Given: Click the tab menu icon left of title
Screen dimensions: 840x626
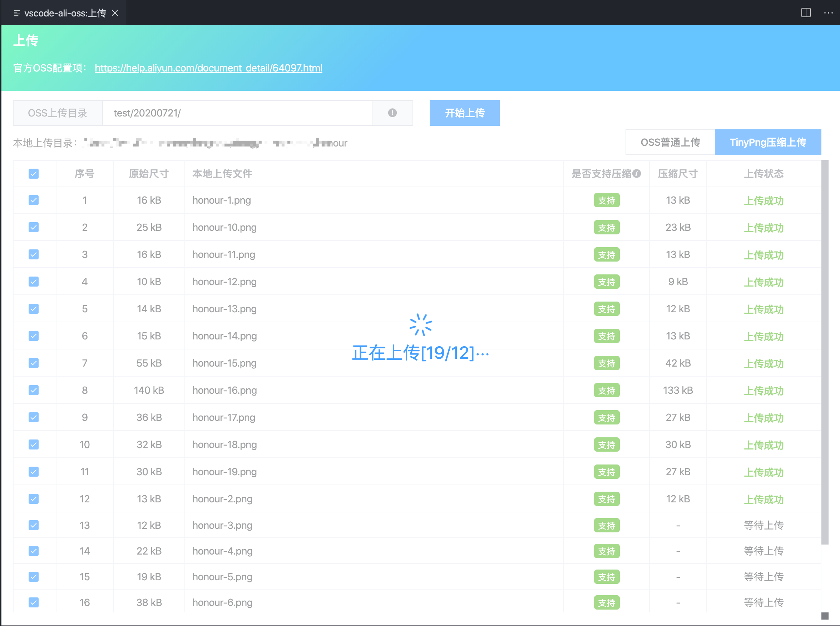Looking at the screenshot, I should (x=17, y=13).
